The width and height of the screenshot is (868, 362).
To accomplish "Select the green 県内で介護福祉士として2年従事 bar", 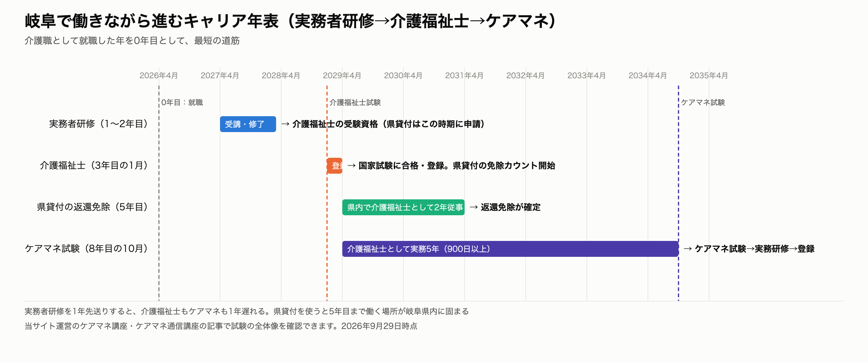I will pos(403,207).
